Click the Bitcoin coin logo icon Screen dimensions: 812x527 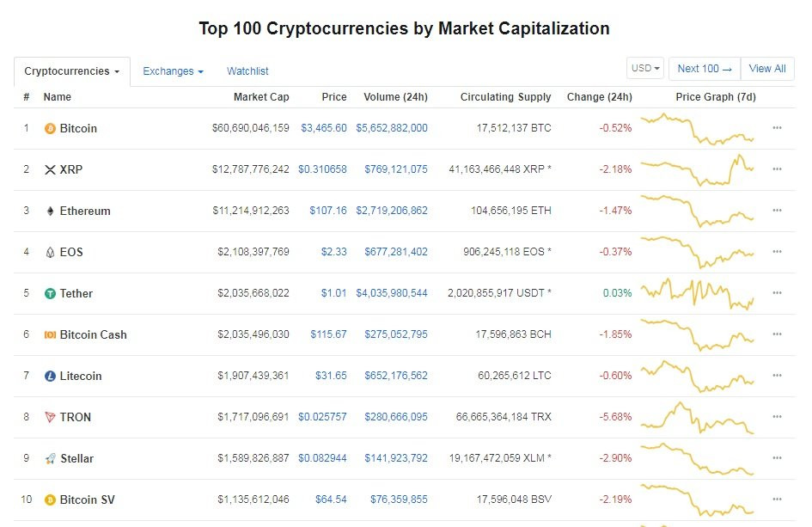pos(50,128)
